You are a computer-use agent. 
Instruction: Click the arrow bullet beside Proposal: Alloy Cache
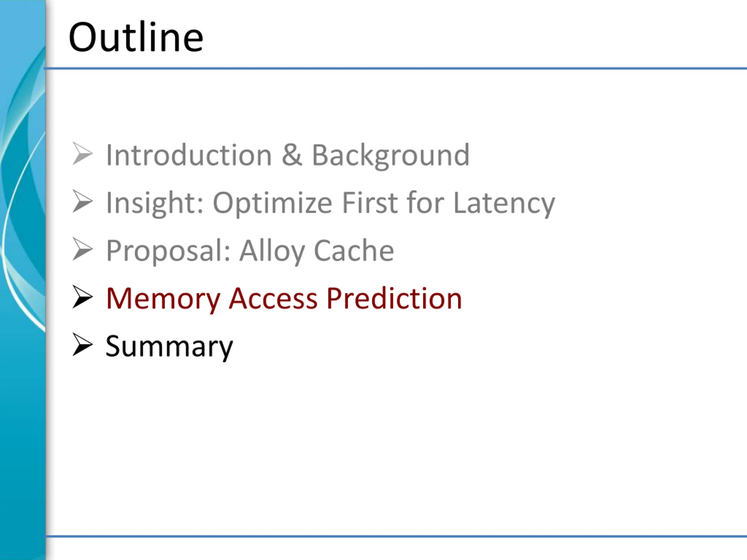(x=82, y=249)
